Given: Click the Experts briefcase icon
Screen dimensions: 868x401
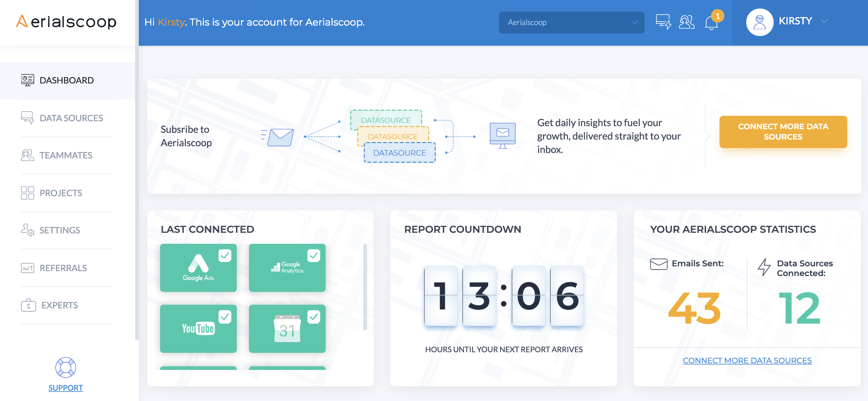Looking at the screenshot, I should pos(28,305).
